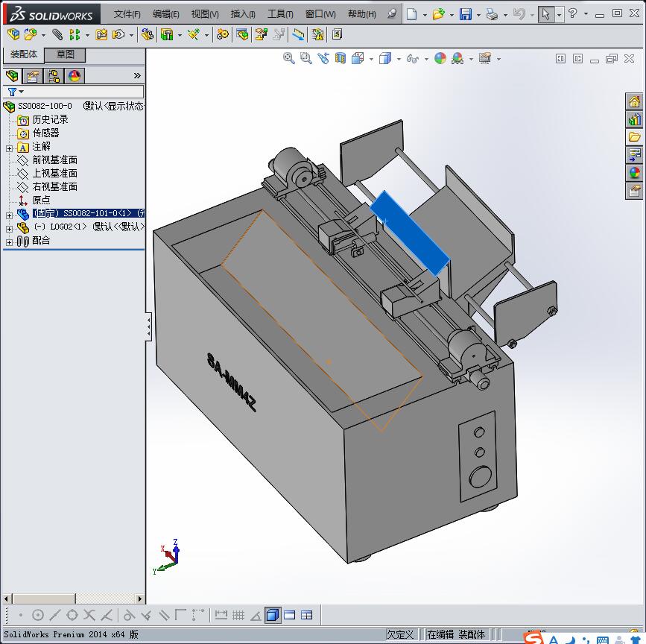Open the FeatureManager design tree tab
The image size is (646, 644).
[x=13, y=76]
